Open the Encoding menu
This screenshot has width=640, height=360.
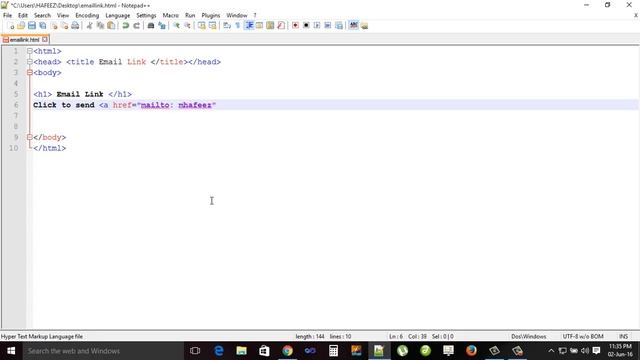pyautogui.click(x=87, y=16)
